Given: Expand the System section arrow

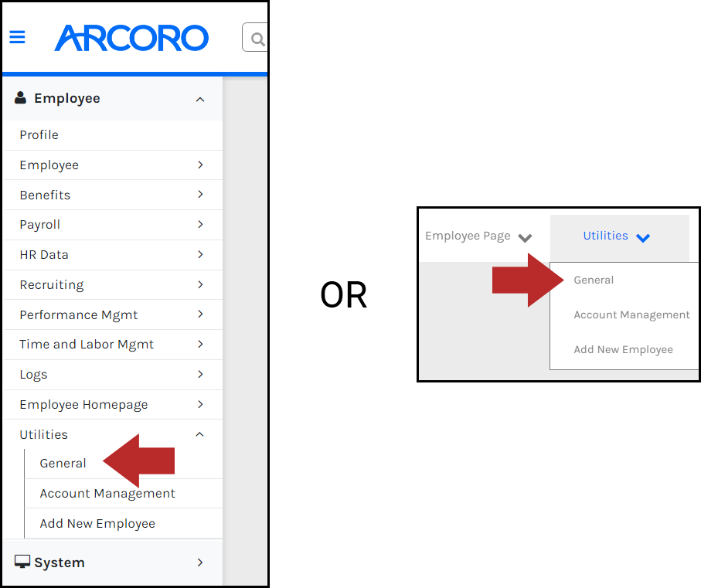Looking at the screenshot, I should (x=200, y=563).
